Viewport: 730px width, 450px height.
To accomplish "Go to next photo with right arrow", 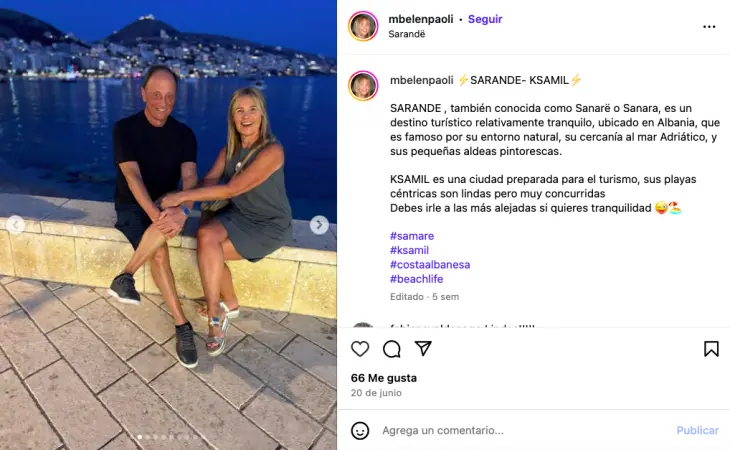I will 319,225.
